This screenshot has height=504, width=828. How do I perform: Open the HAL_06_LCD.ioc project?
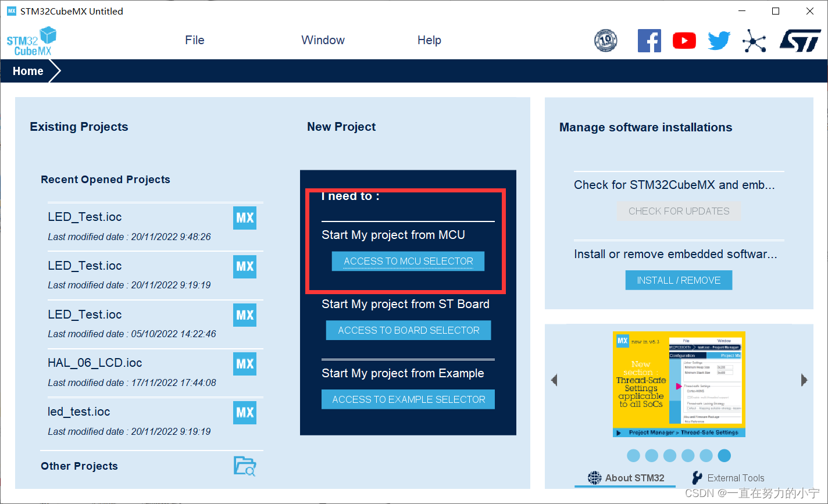(152, 373)
